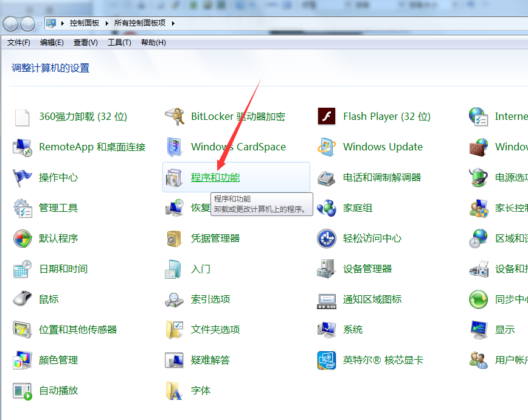Click the 程序和功能 icon

(x=175, y=178)
